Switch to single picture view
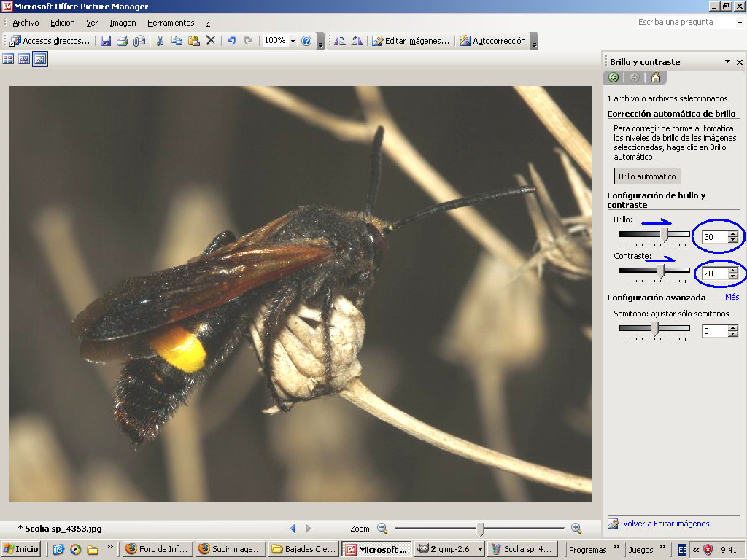Viewport: 747px width, 560px height. coord(40,59)
